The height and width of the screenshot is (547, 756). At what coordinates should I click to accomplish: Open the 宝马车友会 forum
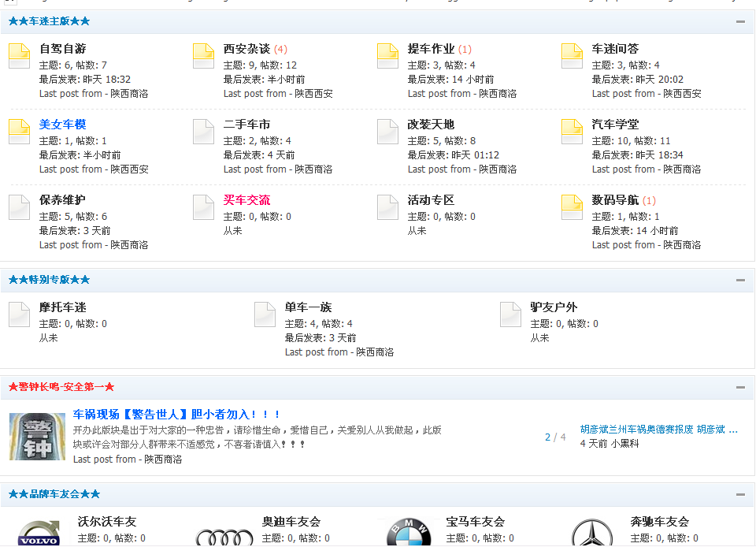point(476,522)
